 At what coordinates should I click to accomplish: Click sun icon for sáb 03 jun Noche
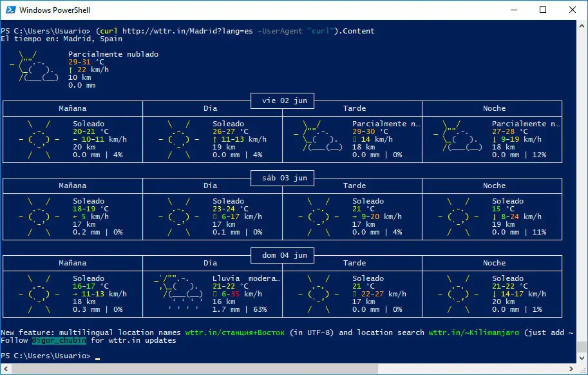[x=459, y=216]
